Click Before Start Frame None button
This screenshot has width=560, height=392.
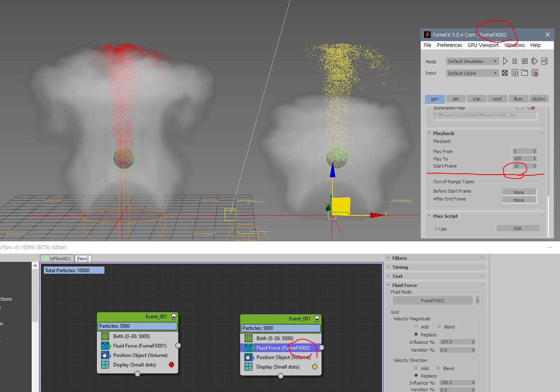coord(519,192)
